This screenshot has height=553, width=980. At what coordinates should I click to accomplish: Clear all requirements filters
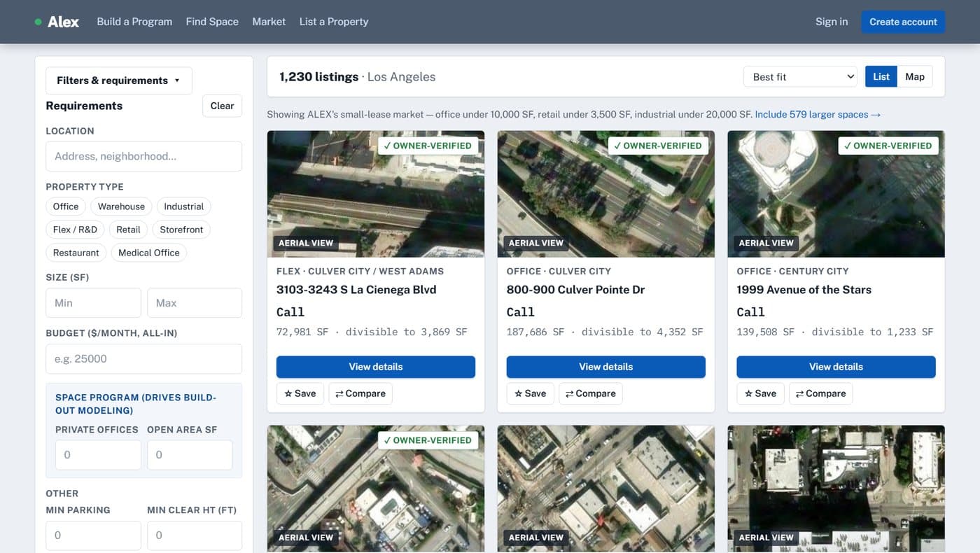222,106
